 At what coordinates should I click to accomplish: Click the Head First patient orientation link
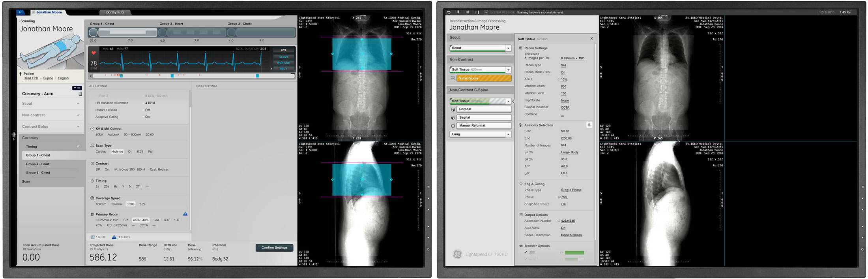pos(31,78)
